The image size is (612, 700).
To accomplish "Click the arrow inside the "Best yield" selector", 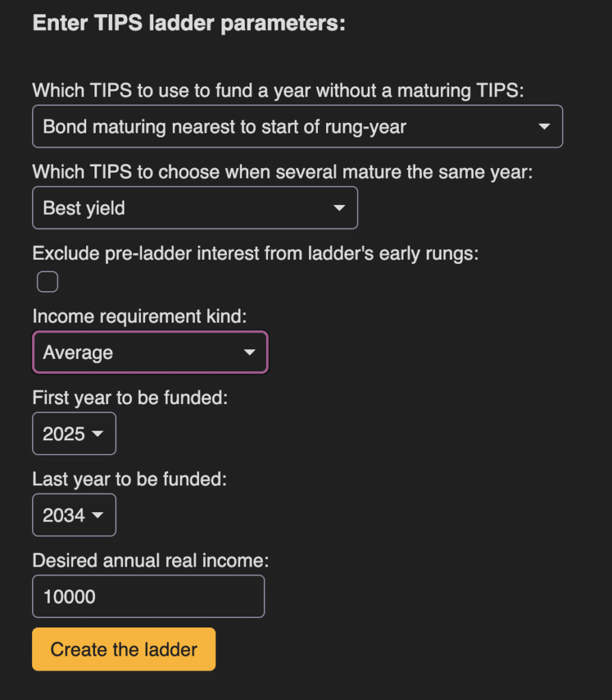I will (x=340, y=208).
